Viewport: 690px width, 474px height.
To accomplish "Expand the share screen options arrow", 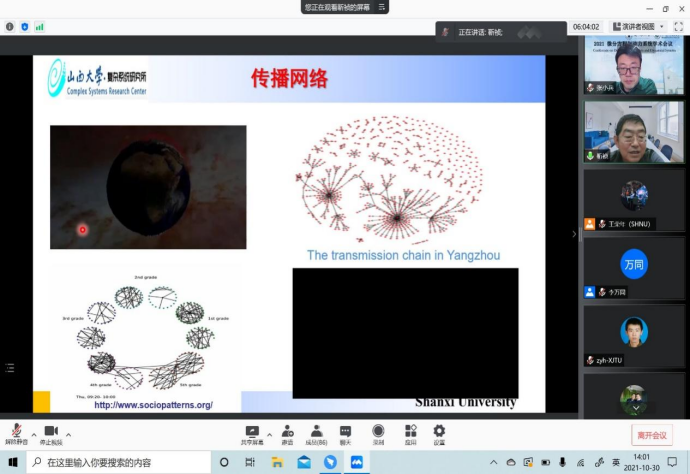I will tap(270, 435).
